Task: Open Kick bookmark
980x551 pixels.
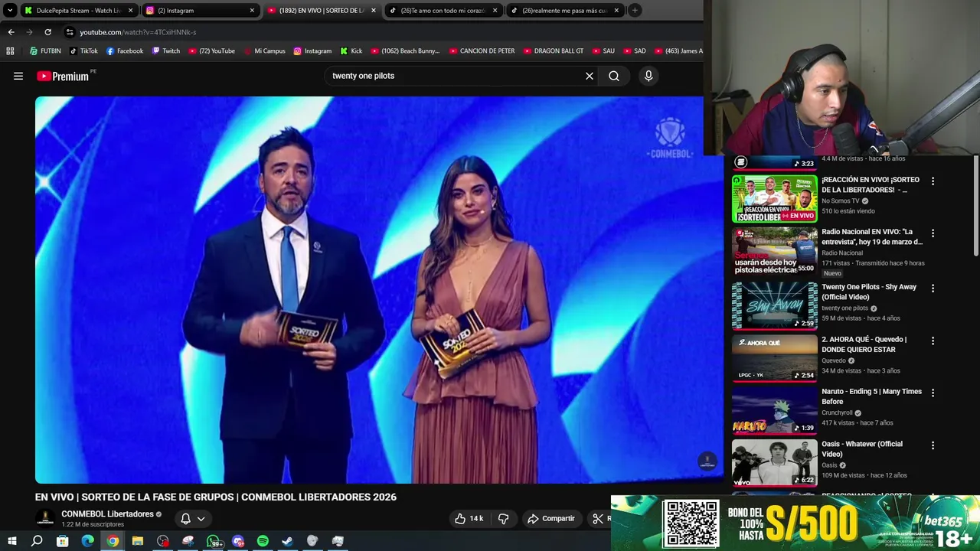Action: [351, 51]
